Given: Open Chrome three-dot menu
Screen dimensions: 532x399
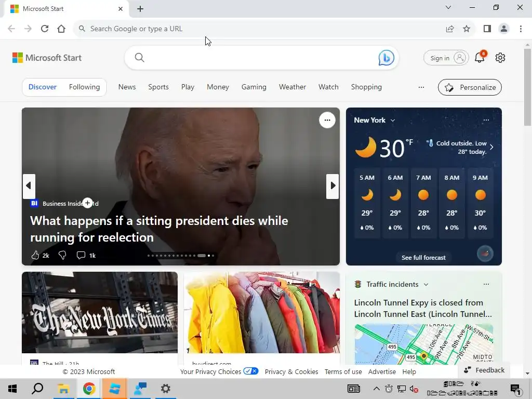Looking at the screenshot, I should click(521, 29).
